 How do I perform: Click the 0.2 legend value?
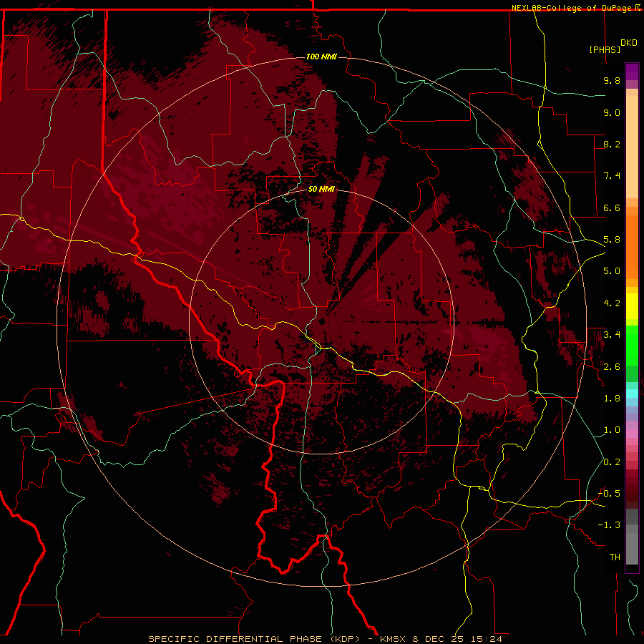tap(612, 462)
